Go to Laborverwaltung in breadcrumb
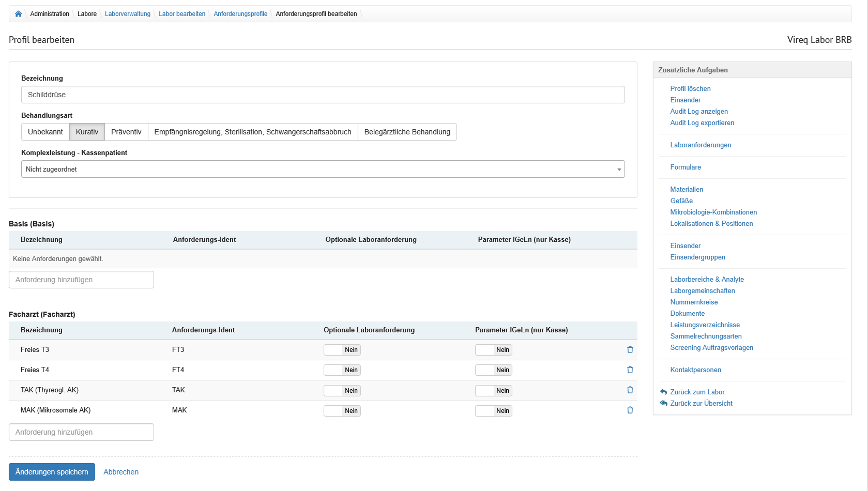The image size is (868, 491). pyautogui.click(x=128, y=14)
